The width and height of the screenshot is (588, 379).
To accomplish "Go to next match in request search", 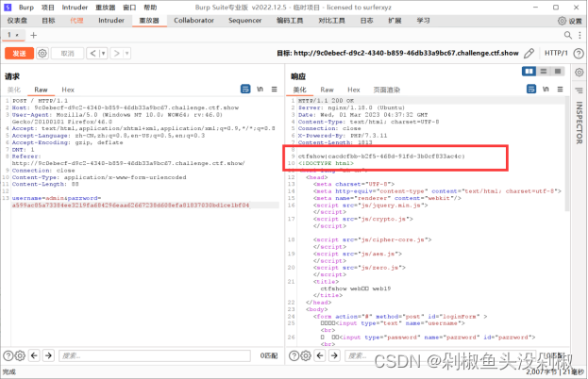I will 48,355.
